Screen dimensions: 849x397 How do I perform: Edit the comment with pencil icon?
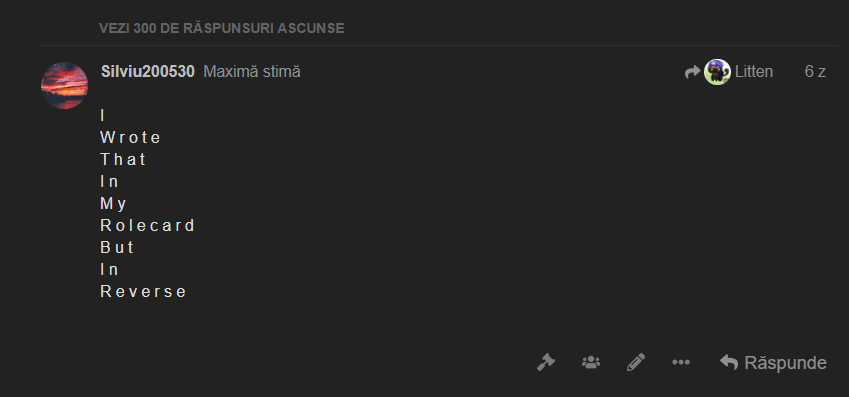[x=636, y=362]
